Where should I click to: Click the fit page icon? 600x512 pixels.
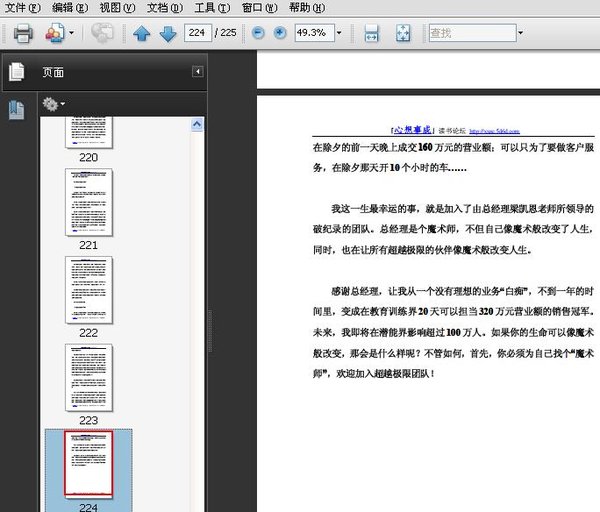[x=402, y=33]
